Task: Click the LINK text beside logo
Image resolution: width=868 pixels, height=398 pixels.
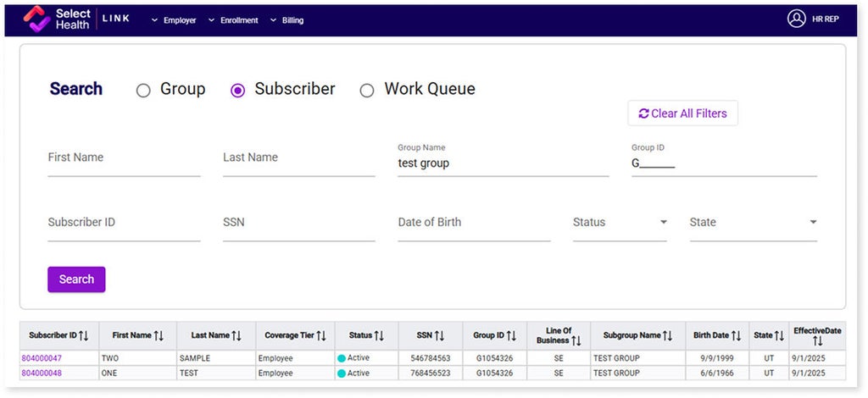Action: [x=116, y=19]
